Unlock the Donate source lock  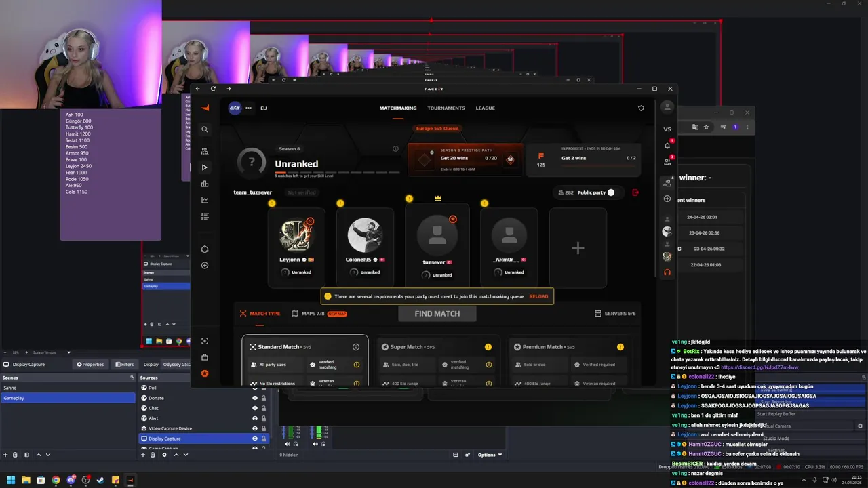(264, 398)
